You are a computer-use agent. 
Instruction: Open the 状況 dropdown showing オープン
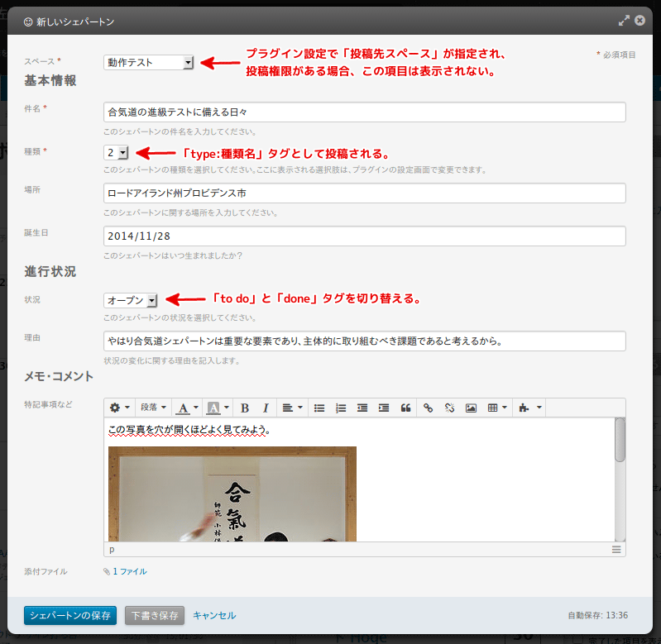tap(131, 300)
